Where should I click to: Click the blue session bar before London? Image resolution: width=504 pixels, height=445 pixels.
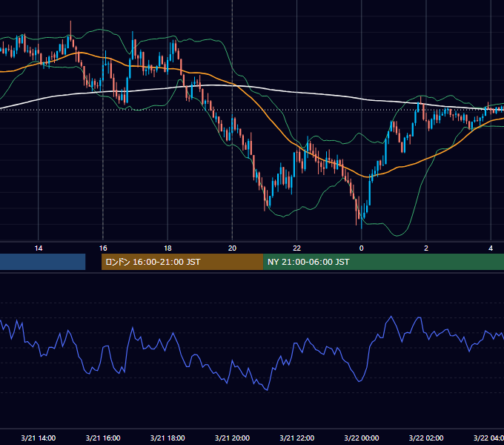[x=43, y=262]
